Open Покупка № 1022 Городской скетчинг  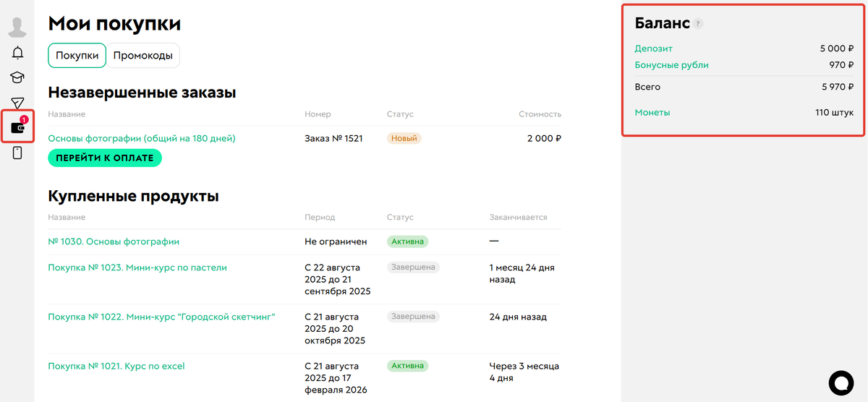point(161,317)
